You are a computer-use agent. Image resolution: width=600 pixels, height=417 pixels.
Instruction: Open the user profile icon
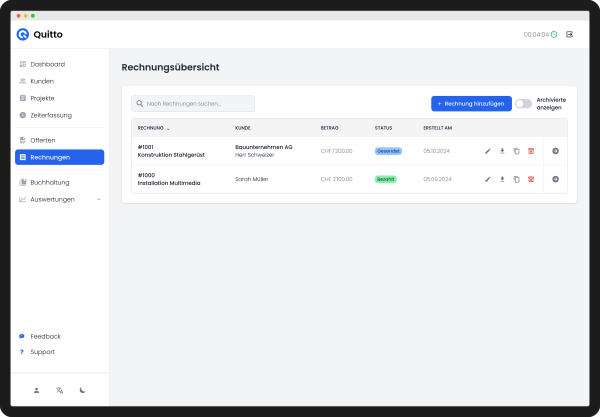click(x=36, y=390)
